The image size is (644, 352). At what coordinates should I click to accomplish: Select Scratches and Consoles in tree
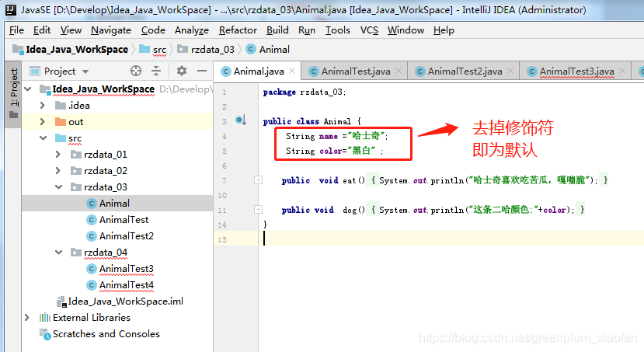[x=106, y=334]
